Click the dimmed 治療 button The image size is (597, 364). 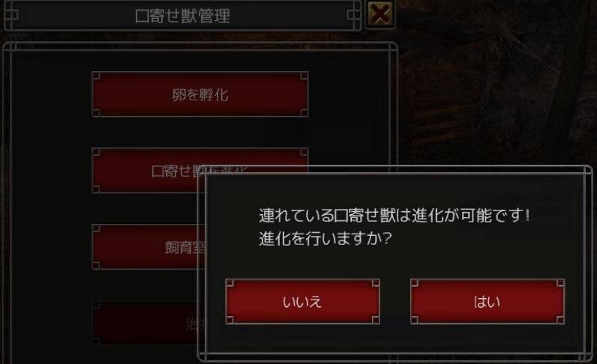(x=148, y=324)
